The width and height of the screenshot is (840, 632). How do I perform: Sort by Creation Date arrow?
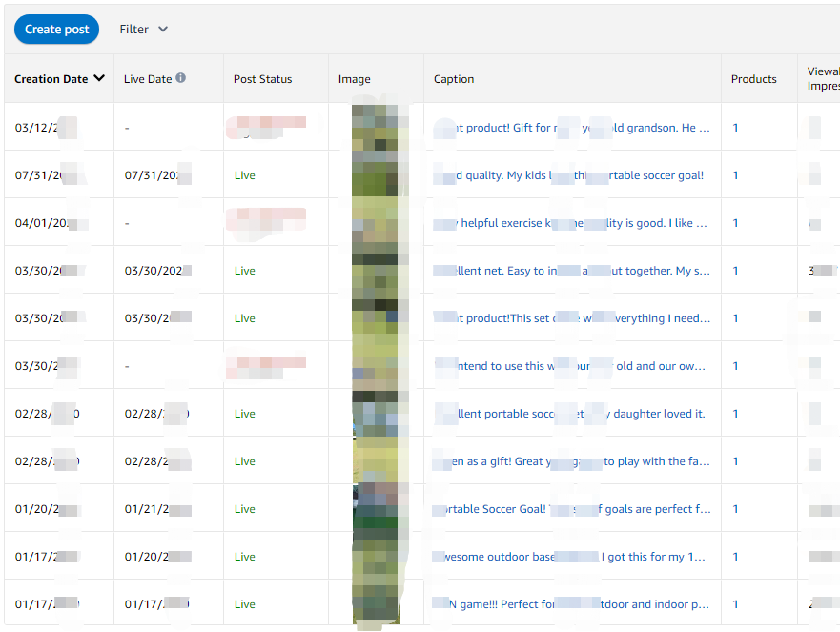click(x=99, y=79)
